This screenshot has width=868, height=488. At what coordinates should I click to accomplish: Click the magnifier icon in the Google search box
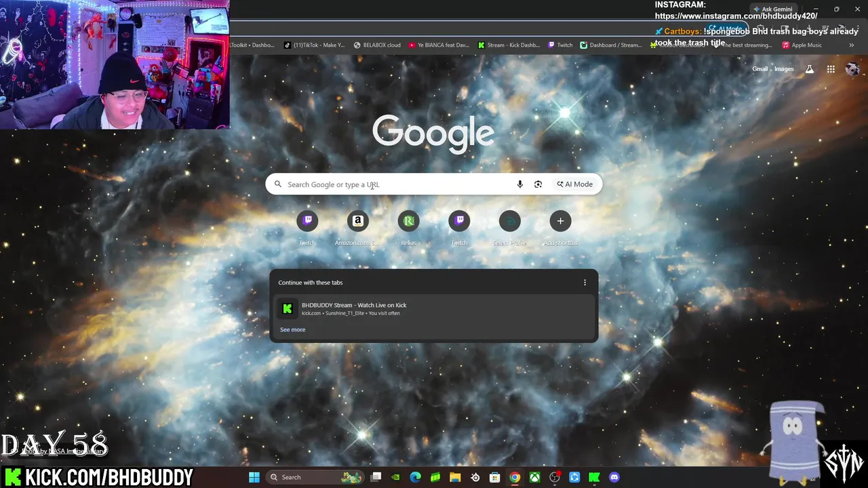(277, 184)
